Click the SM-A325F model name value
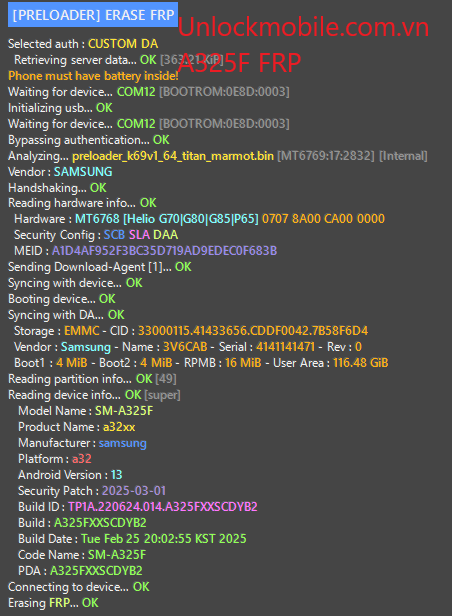This screenshot has width=452, height=616. (x=124, y=411)
